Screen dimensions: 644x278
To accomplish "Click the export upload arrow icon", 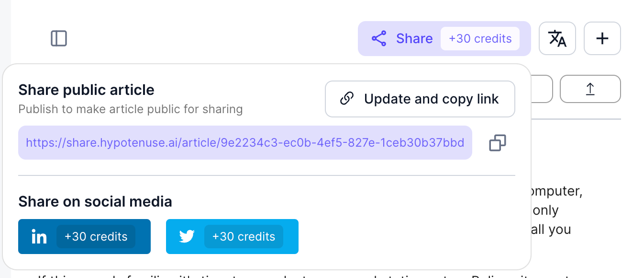I will pyautogui.click(x=590, y=89).
